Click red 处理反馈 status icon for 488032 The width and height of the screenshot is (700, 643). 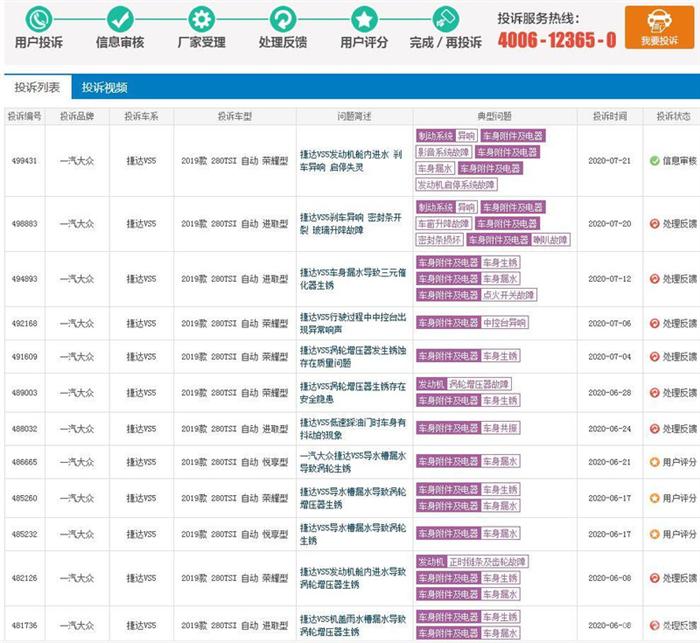[654, 429]
